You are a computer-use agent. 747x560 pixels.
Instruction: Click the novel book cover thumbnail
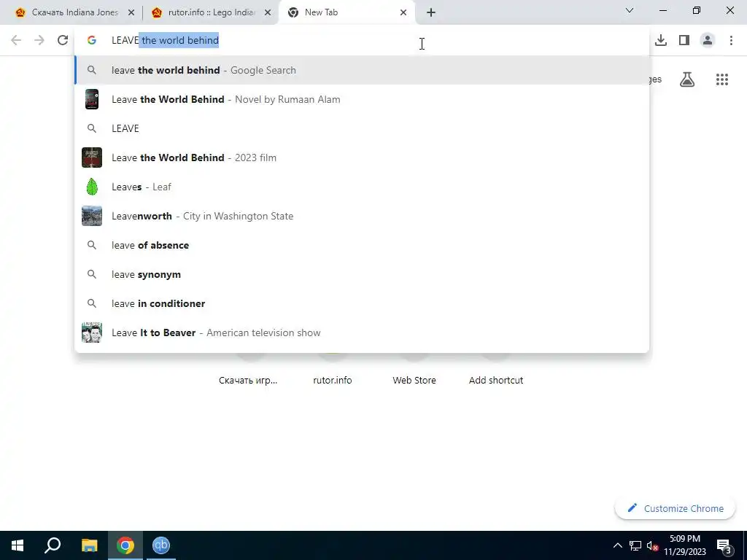pos(92,99)
